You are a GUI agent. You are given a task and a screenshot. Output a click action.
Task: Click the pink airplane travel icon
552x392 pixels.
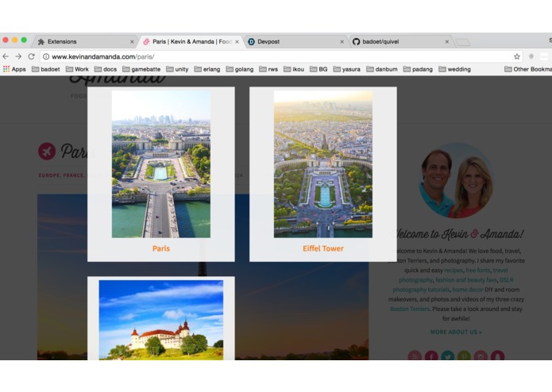pyautogui.click(x=47, y=152)
